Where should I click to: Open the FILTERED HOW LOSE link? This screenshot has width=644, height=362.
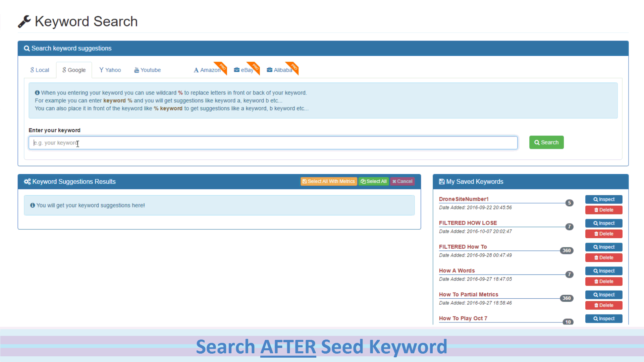tap(468, 223)
